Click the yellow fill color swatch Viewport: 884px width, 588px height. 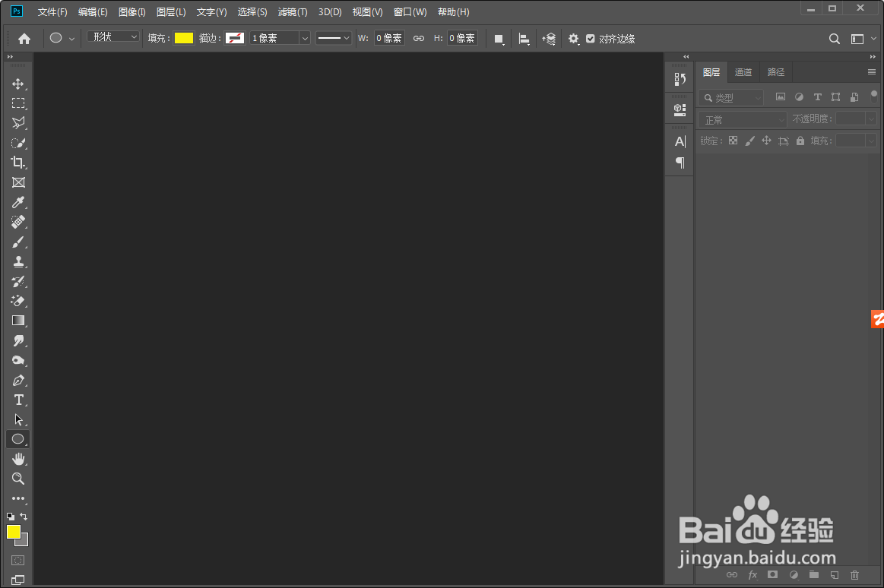pos(184,38)
